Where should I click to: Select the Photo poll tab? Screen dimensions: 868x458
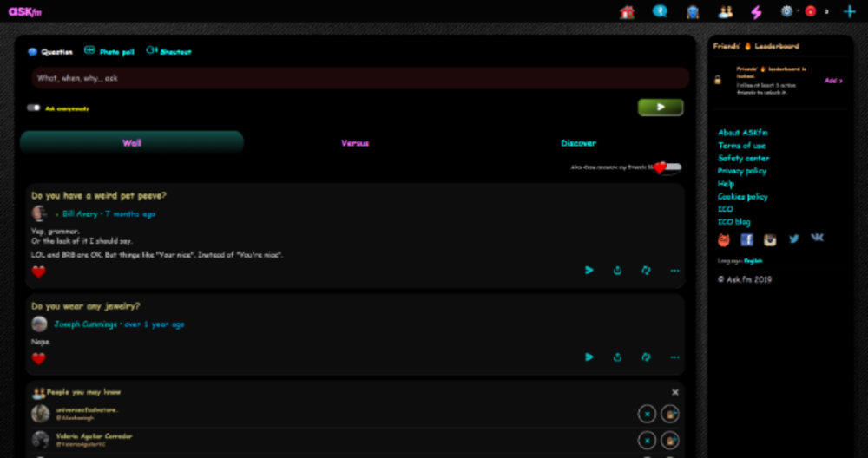point(109,51)
